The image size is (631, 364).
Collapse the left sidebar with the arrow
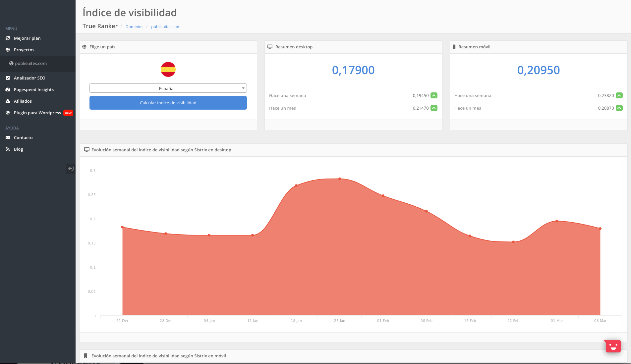(x=71, y=169)
